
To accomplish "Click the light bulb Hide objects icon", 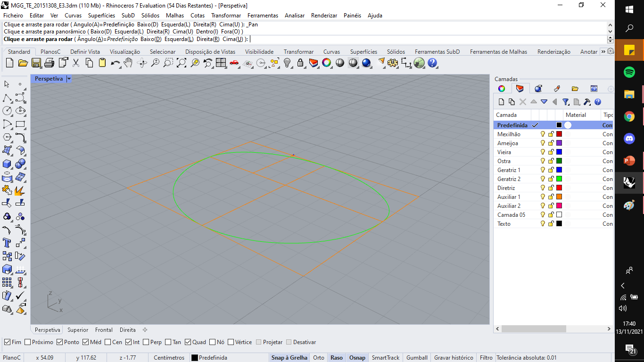I will (x=287, y=63).
